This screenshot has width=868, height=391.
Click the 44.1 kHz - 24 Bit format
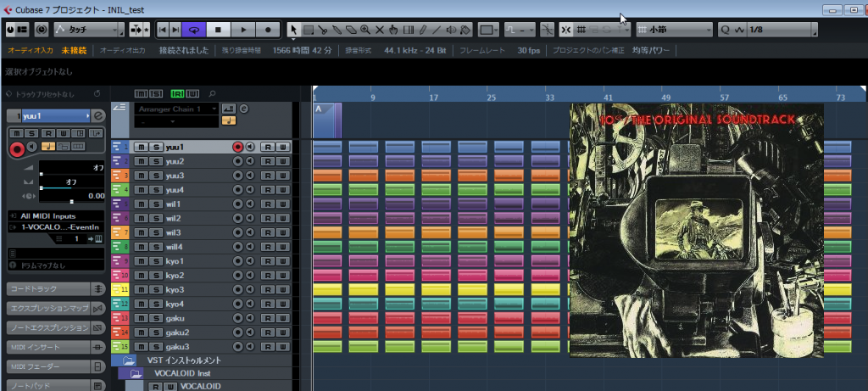pyautogui.click(x=415, y=50)
